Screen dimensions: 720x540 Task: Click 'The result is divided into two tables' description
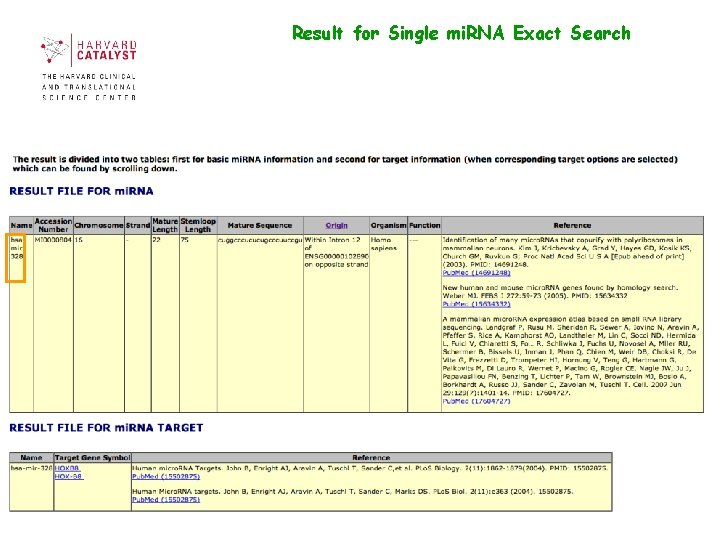point(345,164)
